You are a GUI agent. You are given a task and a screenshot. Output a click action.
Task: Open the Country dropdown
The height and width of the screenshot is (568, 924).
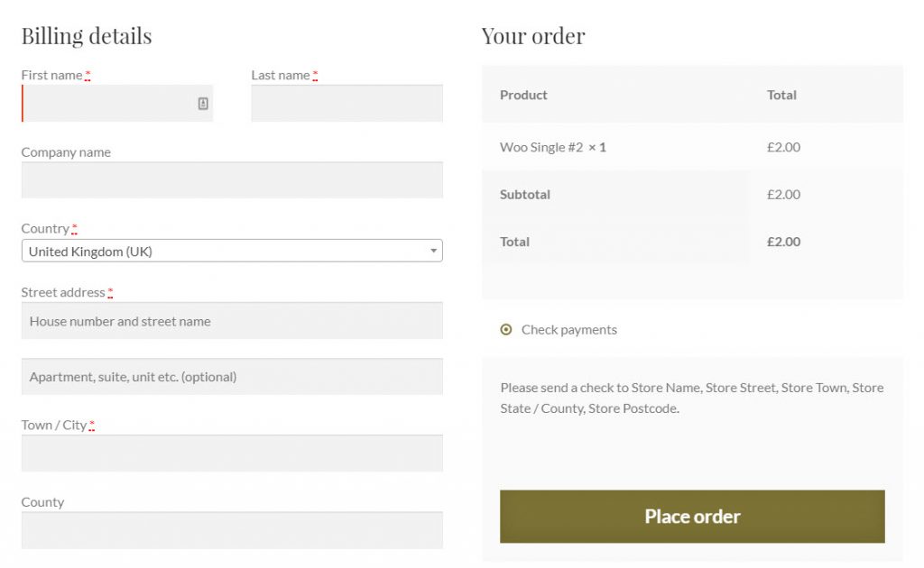(231, 251)
